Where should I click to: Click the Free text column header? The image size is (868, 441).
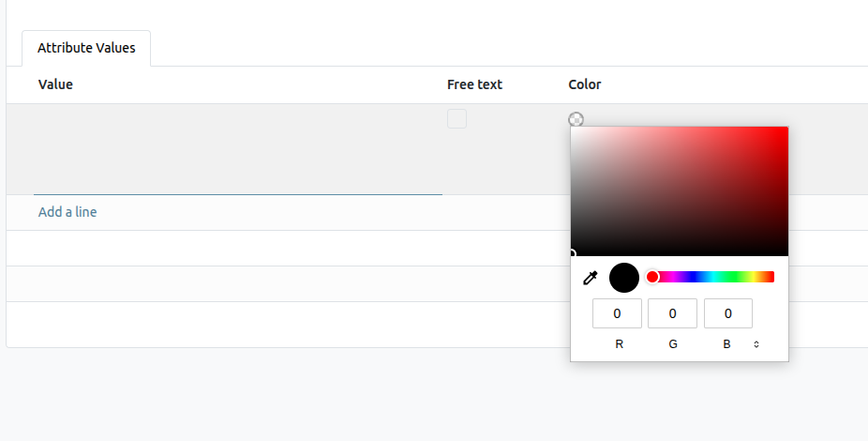click(x=474, y=84)
